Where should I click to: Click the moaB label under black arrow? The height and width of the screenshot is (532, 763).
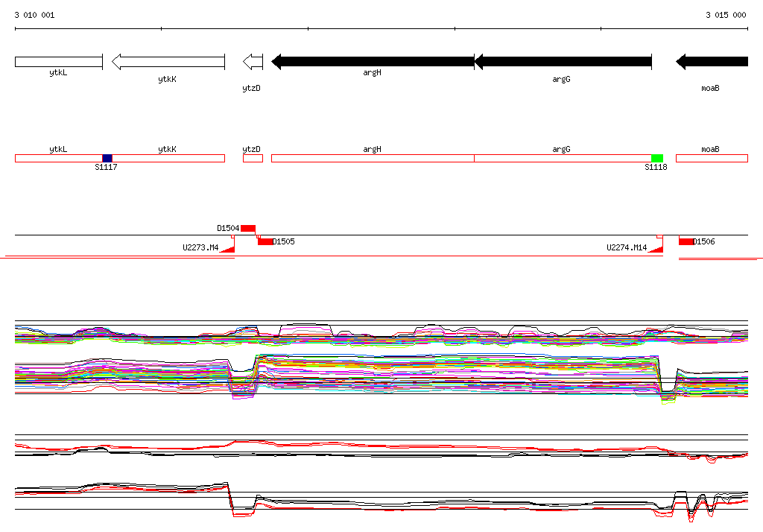pos(710,88)
